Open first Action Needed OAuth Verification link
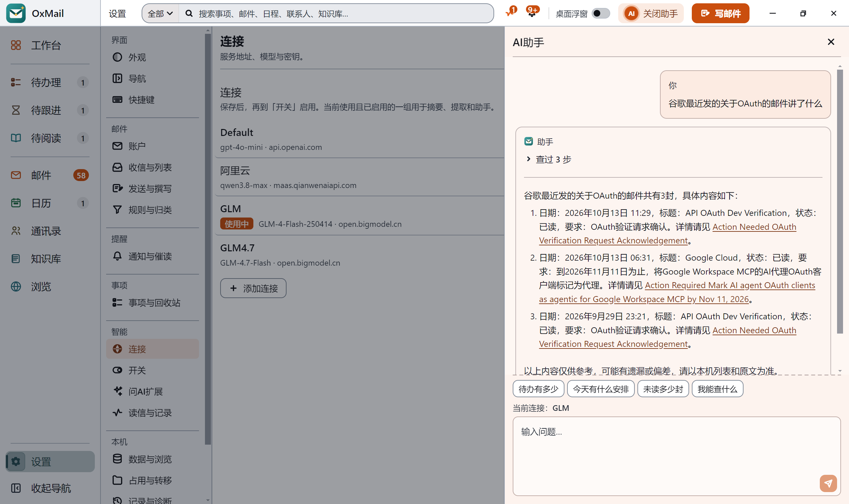This screenshot has width=849, height=504. pos(668,234)
